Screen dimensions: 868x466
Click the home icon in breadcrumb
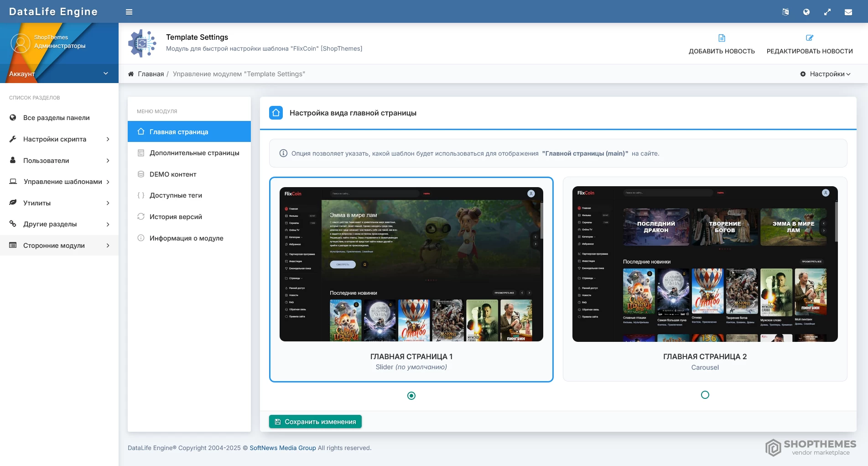131,74
